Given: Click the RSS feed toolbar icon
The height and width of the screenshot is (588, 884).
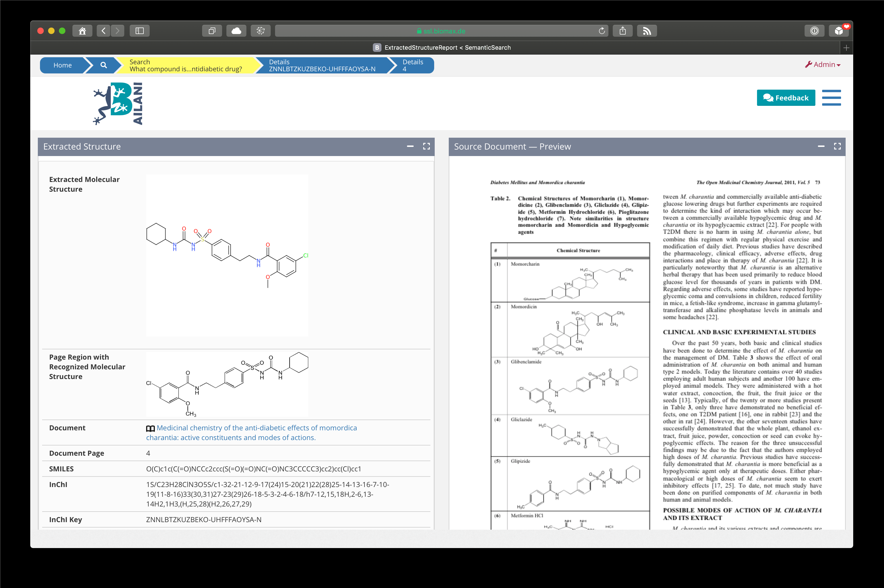Looking at the screenshot, I should 647,31.
